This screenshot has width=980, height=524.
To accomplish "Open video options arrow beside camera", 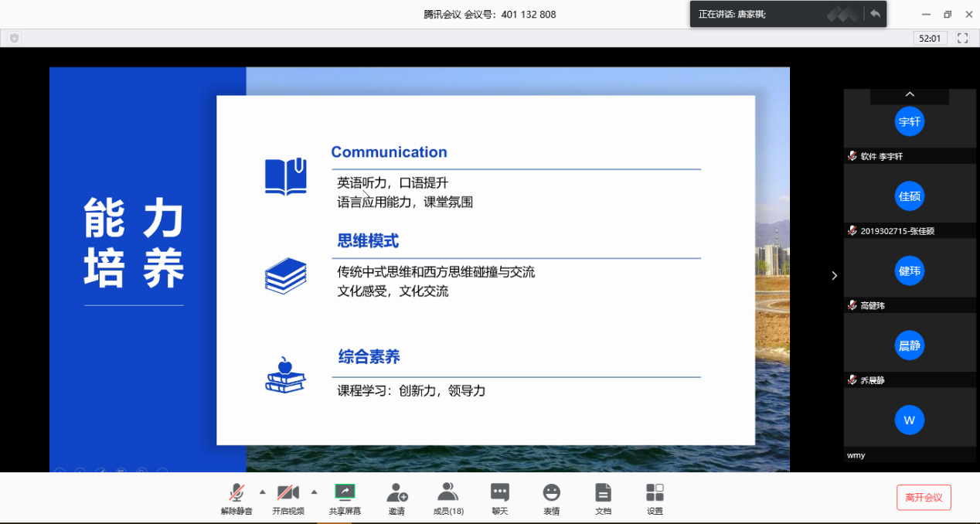I will [x=314, y=492].
